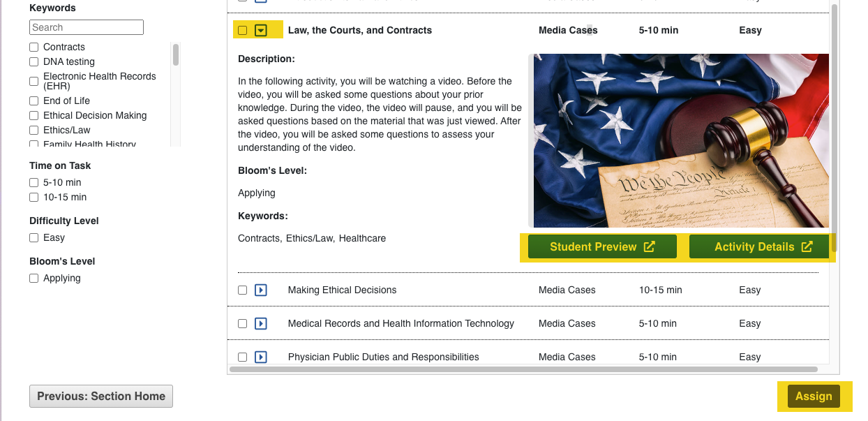Select the Making Ethical Decisions checkbox
The image size is (868, 421).
(243, 290)
